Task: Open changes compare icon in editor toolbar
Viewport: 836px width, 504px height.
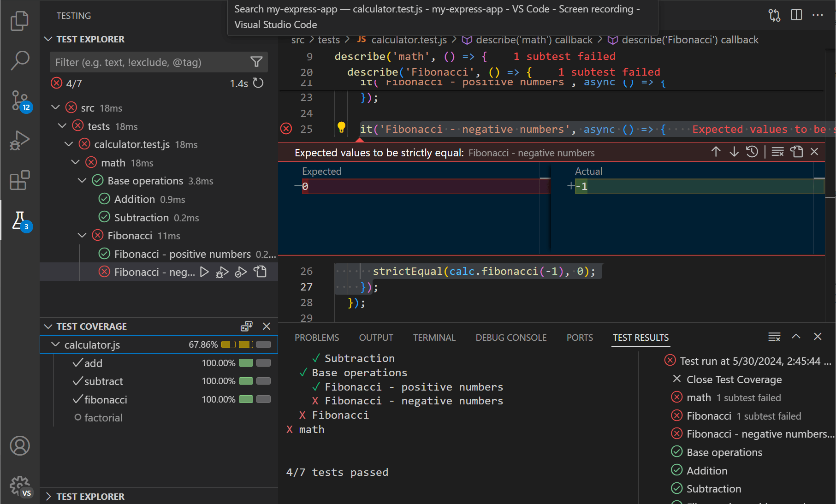Action: pos(775,15)
